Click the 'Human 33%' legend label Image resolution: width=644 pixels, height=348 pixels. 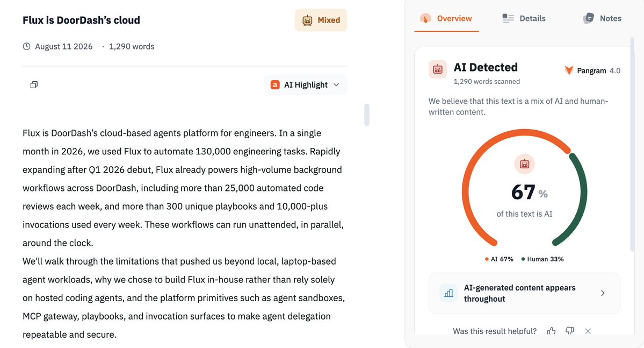point(542,259)
